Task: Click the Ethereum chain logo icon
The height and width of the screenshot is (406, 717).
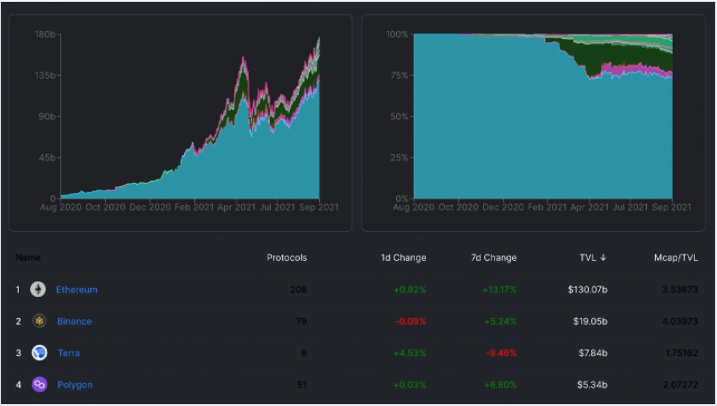Action: click(38, 289)
